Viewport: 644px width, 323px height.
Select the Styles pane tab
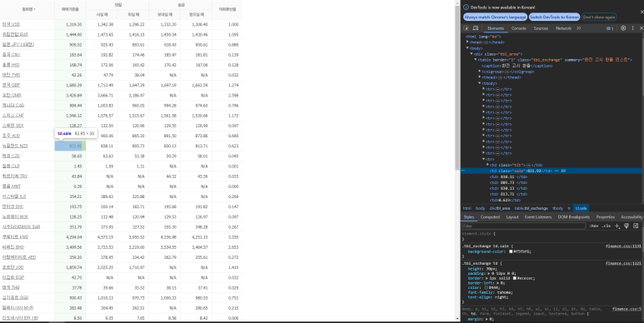coord(468,217)
